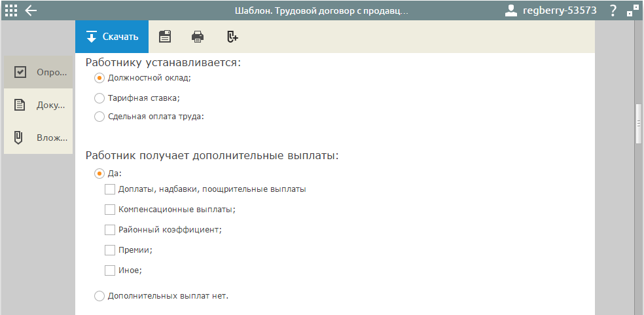Select the Сдельная оплата труда option
This screenshot has height=315, width=644.
click(99, 117)
